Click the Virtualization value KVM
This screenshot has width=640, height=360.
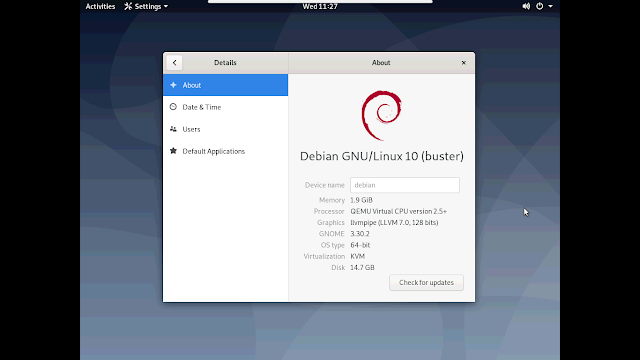coord(358,256)
